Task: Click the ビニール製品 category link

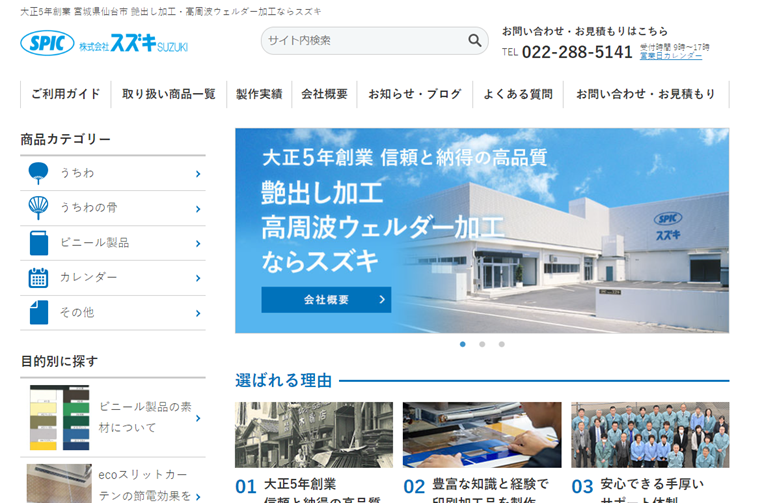Action: (95, 243)
